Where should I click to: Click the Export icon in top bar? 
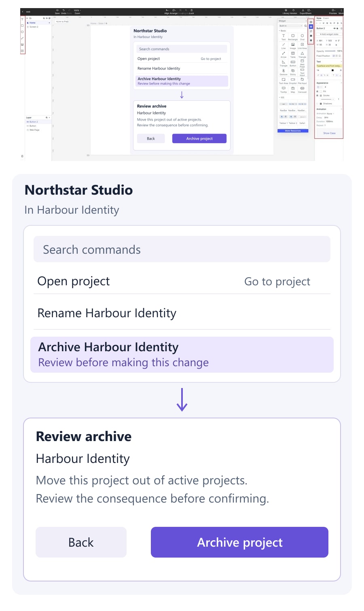[303, 10]
